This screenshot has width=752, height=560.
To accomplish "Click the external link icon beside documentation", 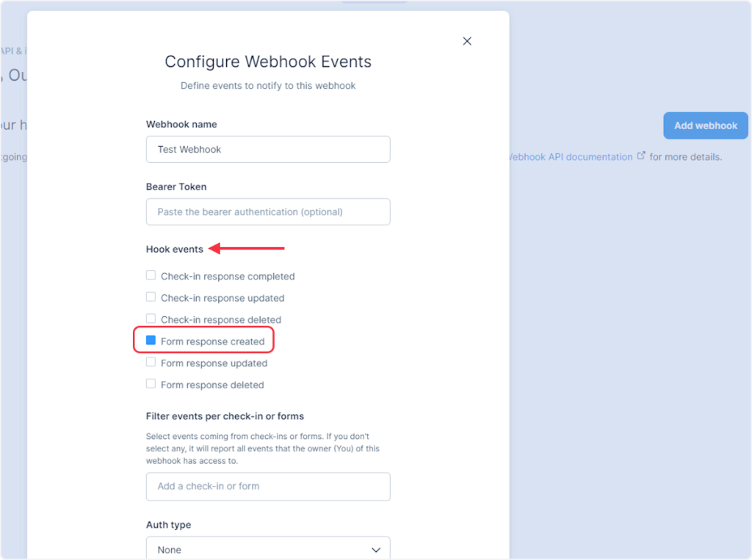I will [x=641, y=156].
